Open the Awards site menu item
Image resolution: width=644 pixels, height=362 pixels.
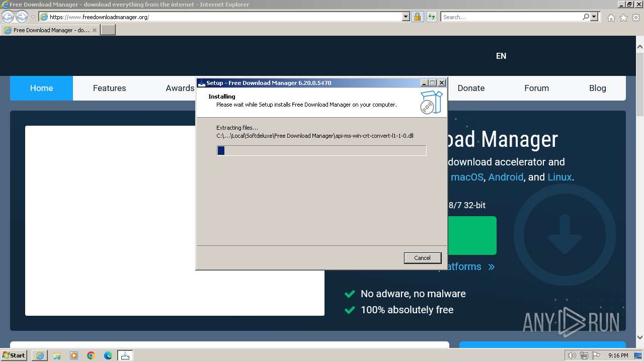[180, 88]
